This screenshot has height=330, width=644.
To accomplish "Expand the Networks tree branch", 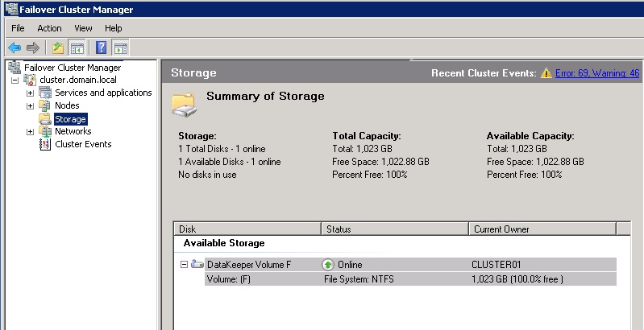I will (x=30, y=132).
